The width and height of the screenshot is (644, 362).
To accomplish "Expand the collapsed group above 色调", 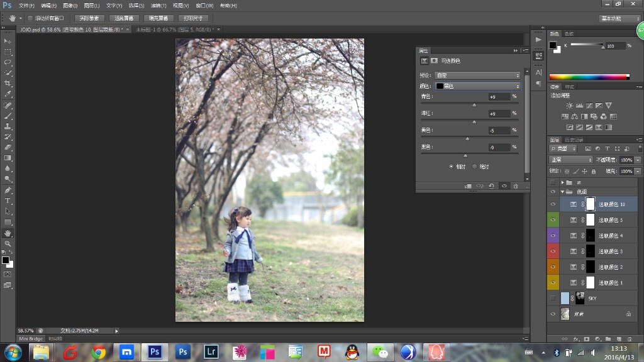I will [x=562, y=182].
